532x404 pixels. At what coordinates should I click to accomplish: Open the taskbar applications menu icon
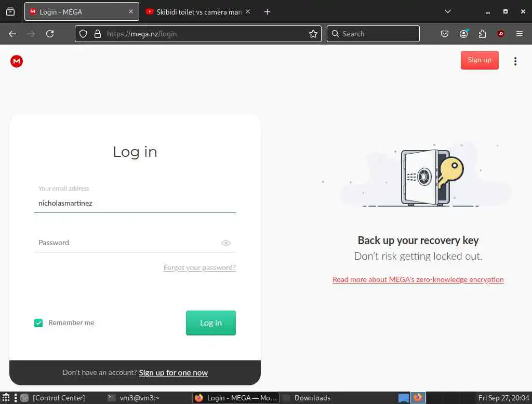(x=6, y=398)
